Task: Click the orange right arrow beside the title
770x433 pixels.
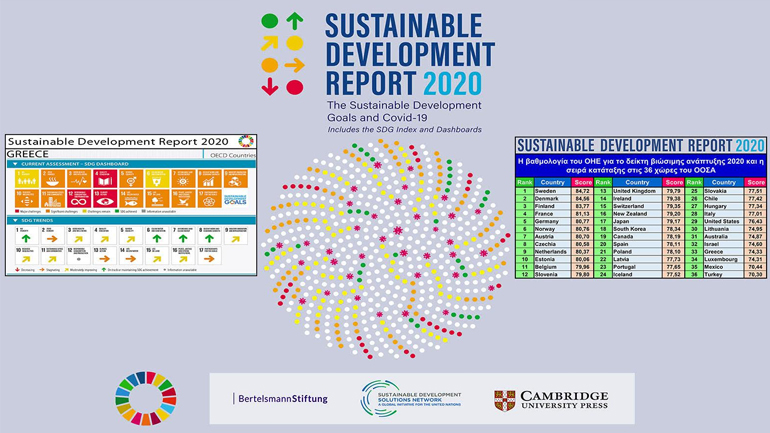Action: [294, 65]
